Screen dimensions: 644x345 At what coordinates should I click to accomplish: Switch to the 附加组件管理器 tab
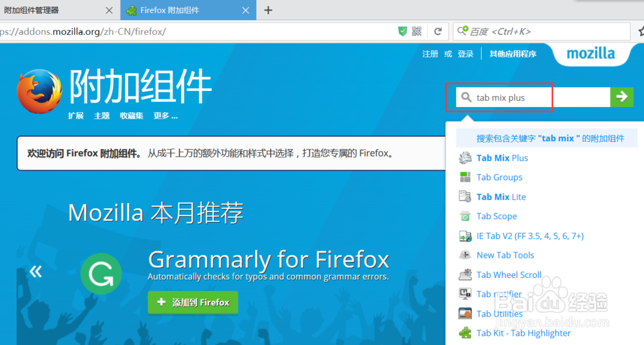pyautogui.click(x=60, y=10)
